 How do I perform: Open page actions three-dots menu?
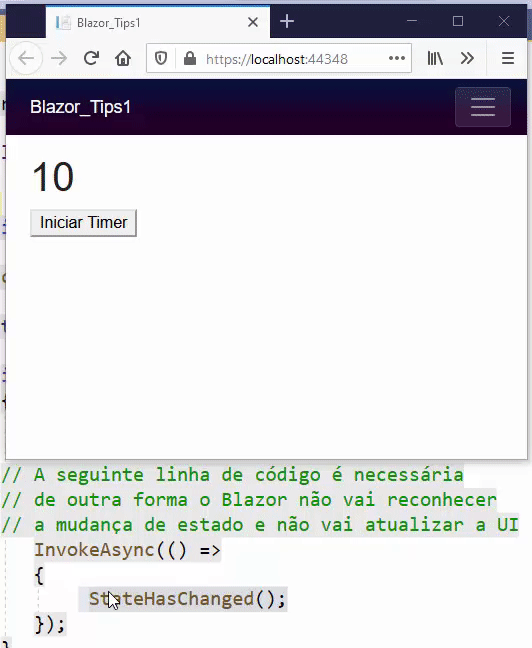point(397,58)
